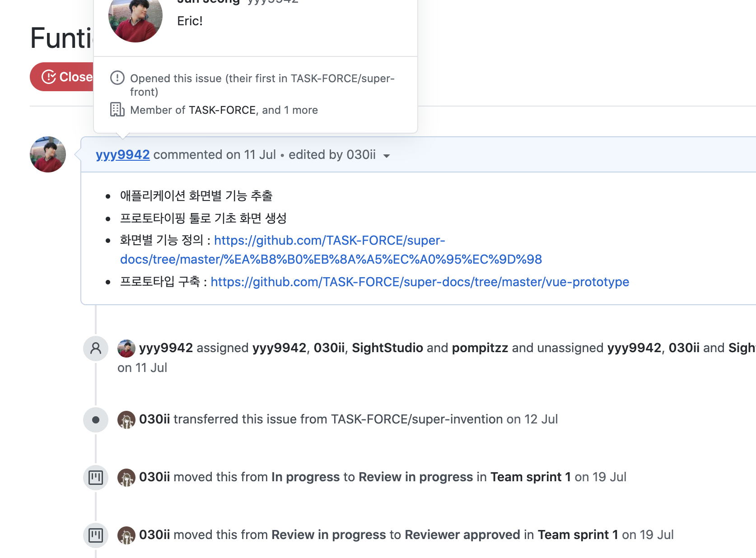Click the Team sprint 1 project on Reviewer approved line

[578, 535]
